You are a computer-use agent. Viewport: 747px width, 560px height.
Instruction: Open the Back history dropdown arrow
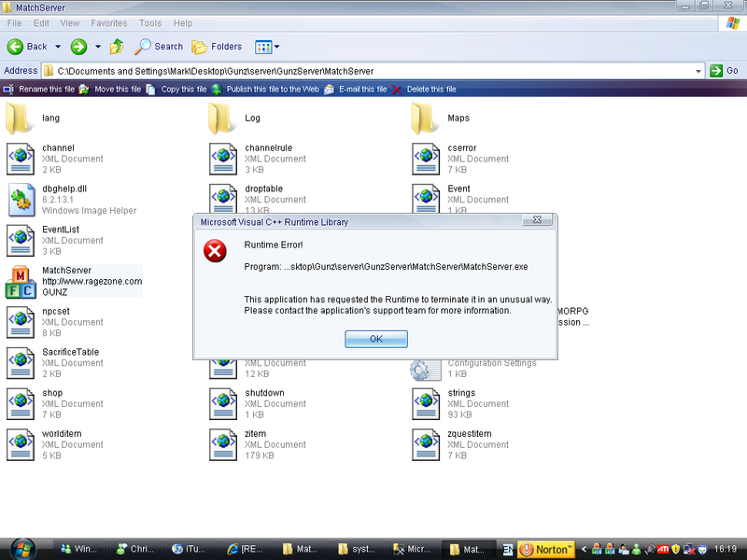pos(58,47)
